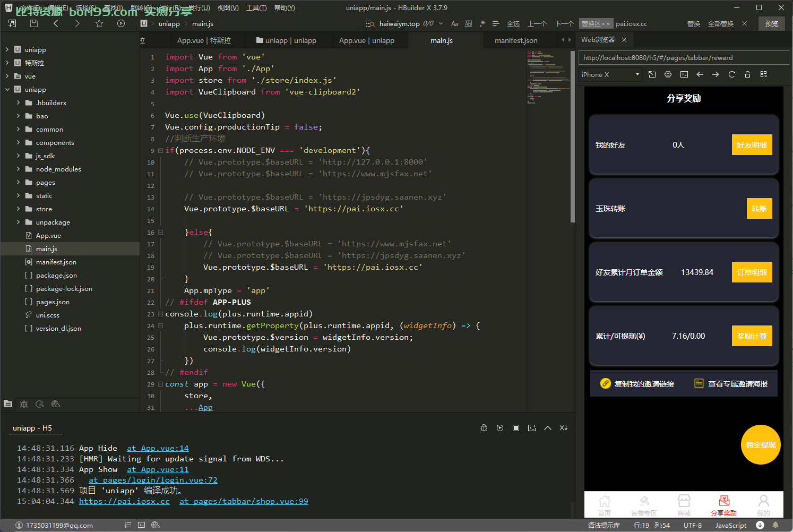
Task: Open the 帮助(Y) menu
Action: tap(285, 7)
